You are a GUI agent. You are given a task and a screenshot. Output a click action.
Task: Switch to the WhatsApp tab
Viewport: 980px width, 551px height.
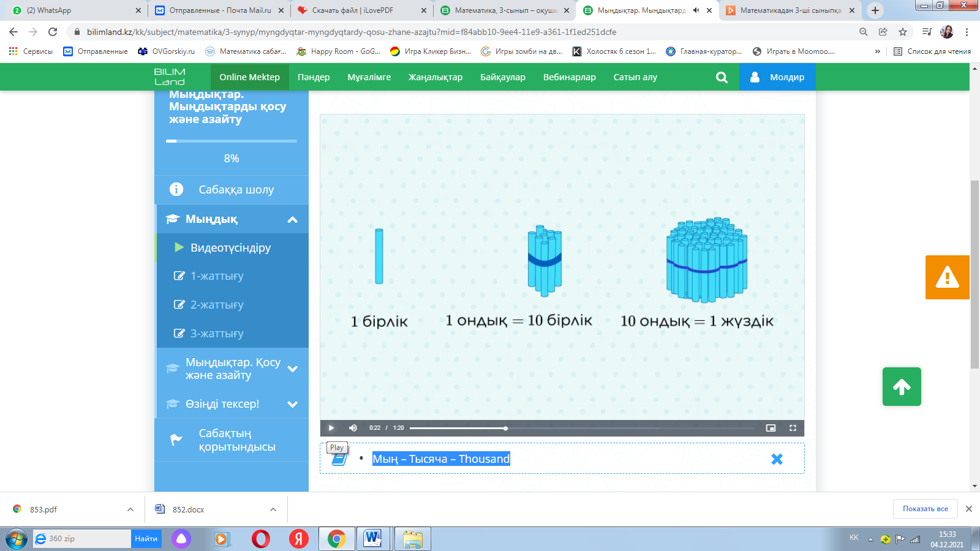pos(77,10)
